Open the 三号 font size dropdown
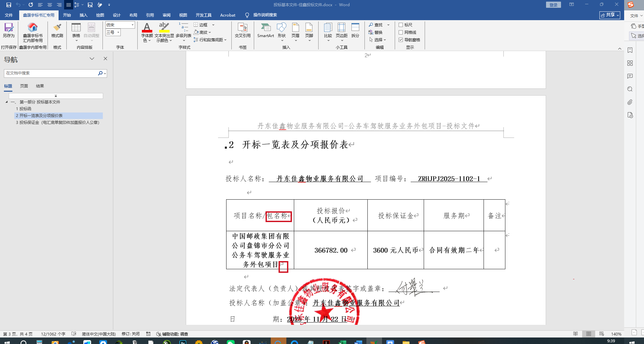The width and height of the screenshot is (644, 344). 118,32
